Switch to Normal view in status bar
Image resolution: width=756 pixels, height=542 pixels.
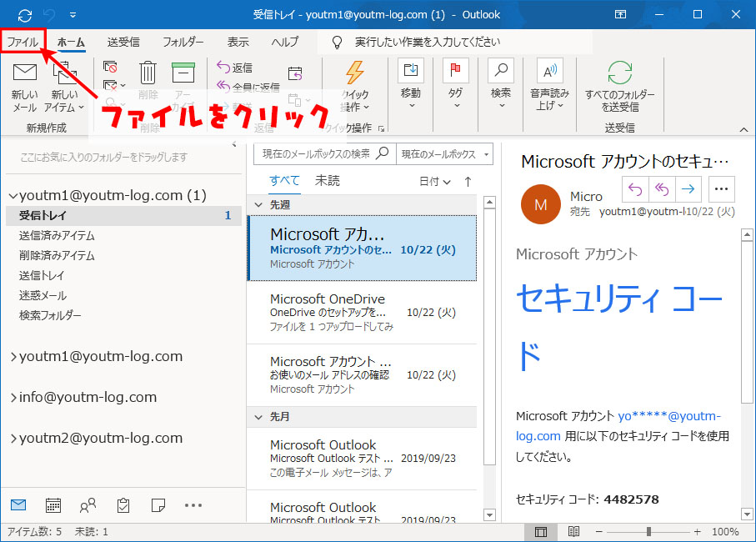point(541,532)
